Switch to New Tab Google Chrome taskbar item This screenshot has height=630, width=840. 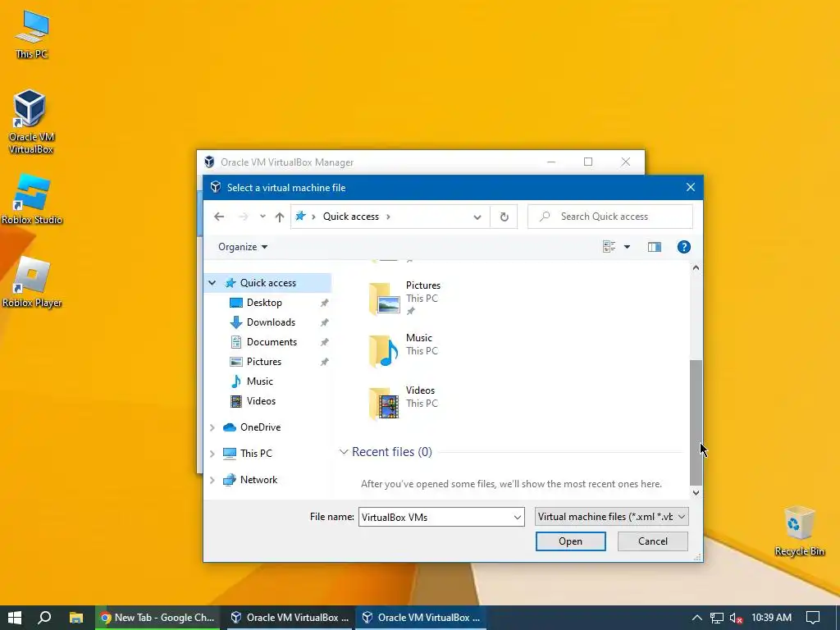point(157,618)
